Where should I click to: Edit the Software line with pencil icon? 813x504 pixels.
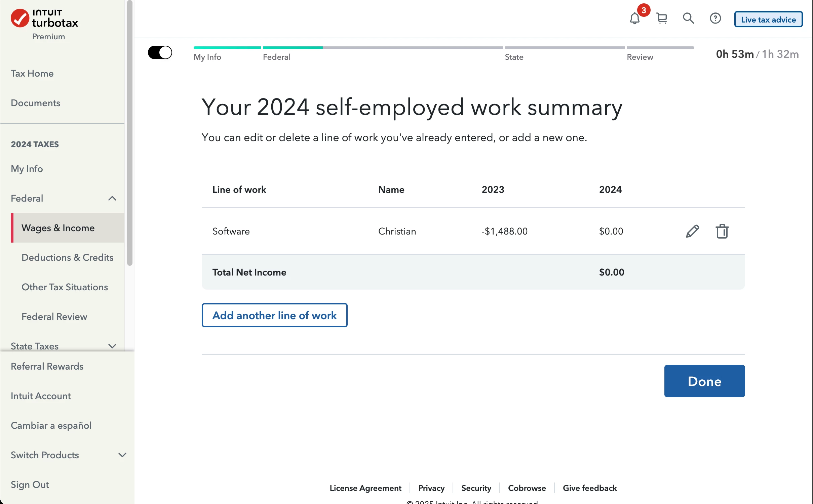(x=692, y=231)
